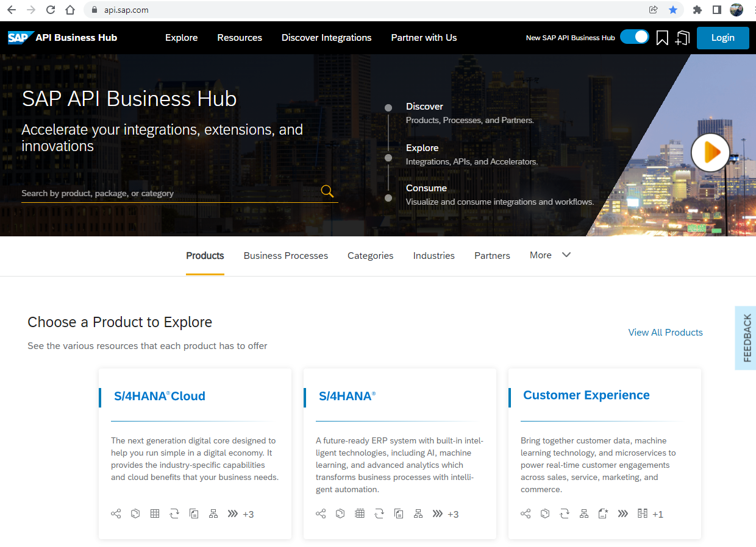Toggle the browser side panel icon
756x547 pixels.
coord(717,10)
